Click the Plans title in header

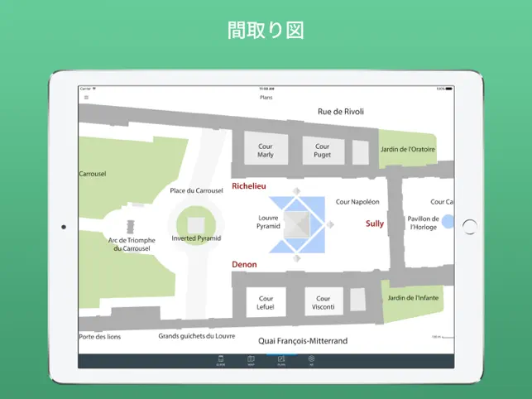(x=266, y=98)
